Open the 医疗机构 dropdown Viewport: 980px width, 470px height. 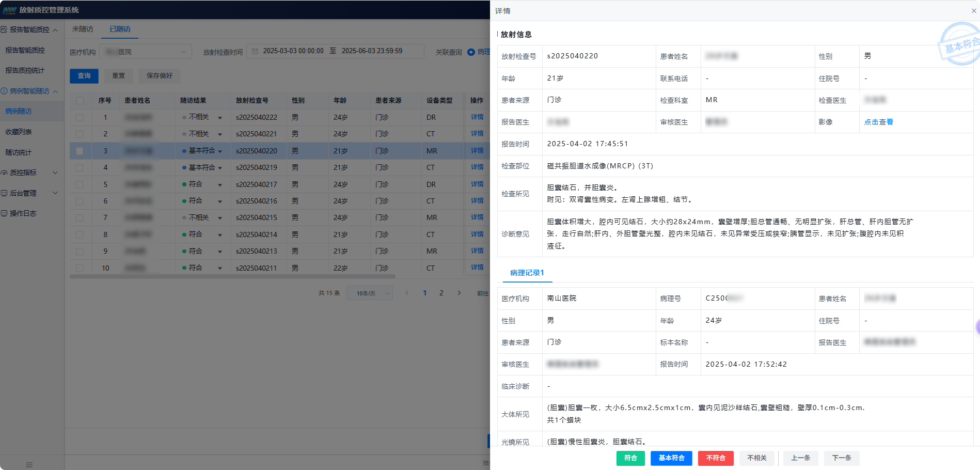(x=146, y=52)
